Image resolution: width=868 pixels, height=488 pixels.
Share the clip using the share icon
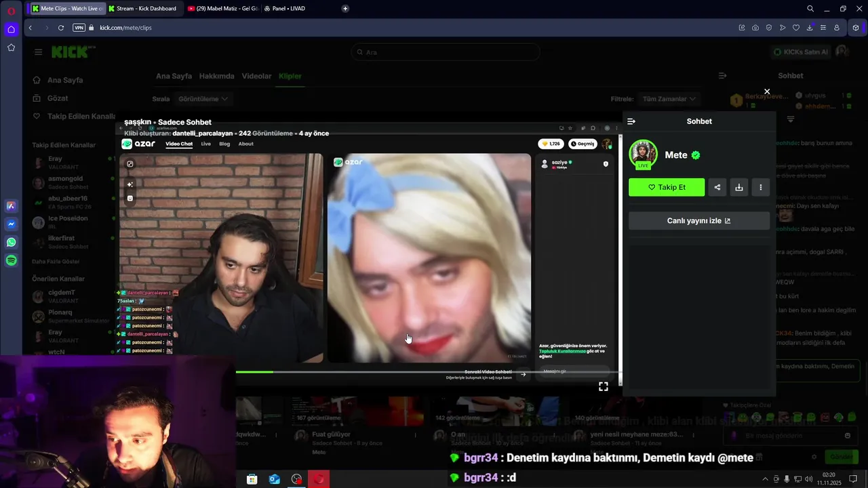717,187
